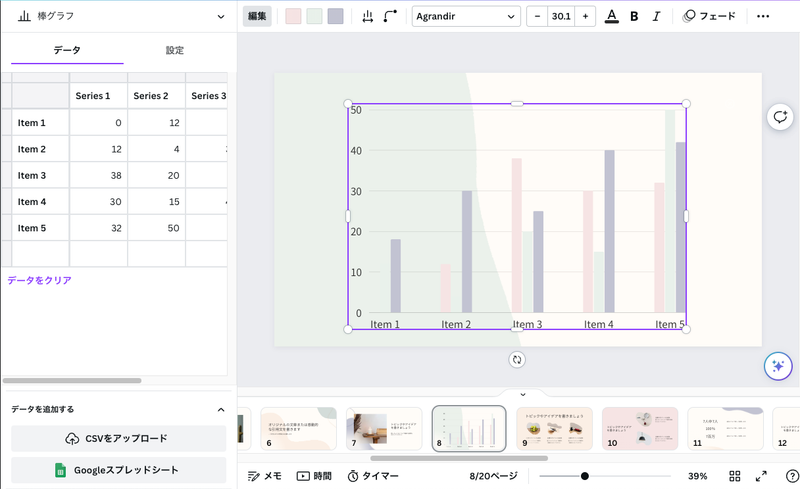The image size is (800, 489).
Task: Toggle italic text formatting
Action: tap(656, 16)
